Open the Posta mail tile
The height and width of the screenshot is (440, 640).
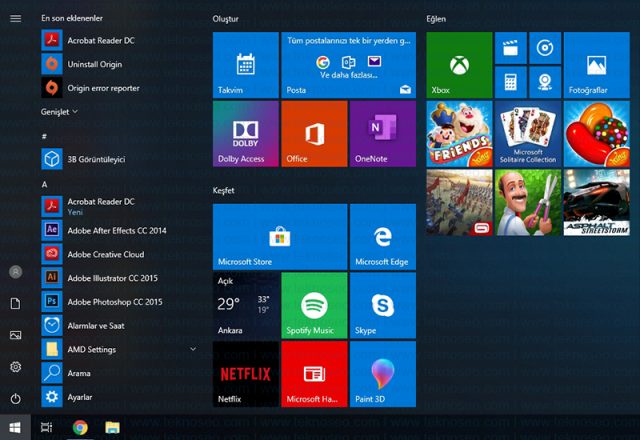pos(349,65)
